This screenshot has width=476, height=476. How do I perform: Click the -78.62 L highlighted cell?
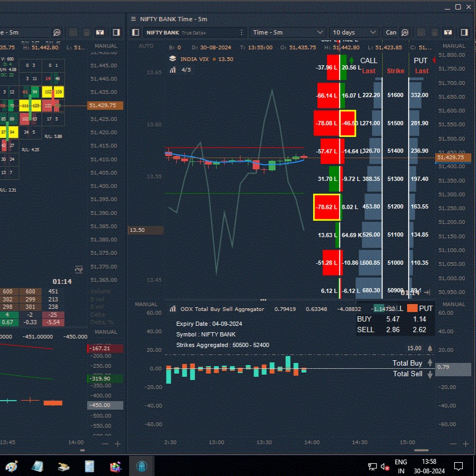[327, 207]
